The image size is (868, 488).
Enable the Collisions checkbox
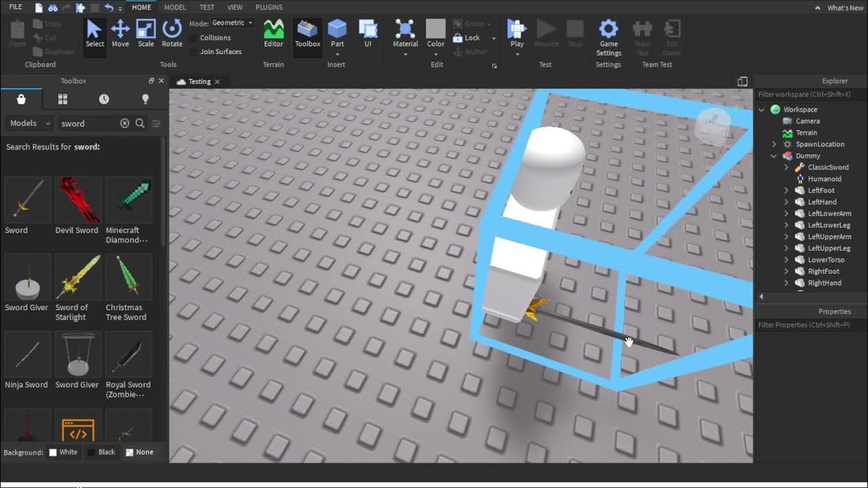[x=194, y=38]
